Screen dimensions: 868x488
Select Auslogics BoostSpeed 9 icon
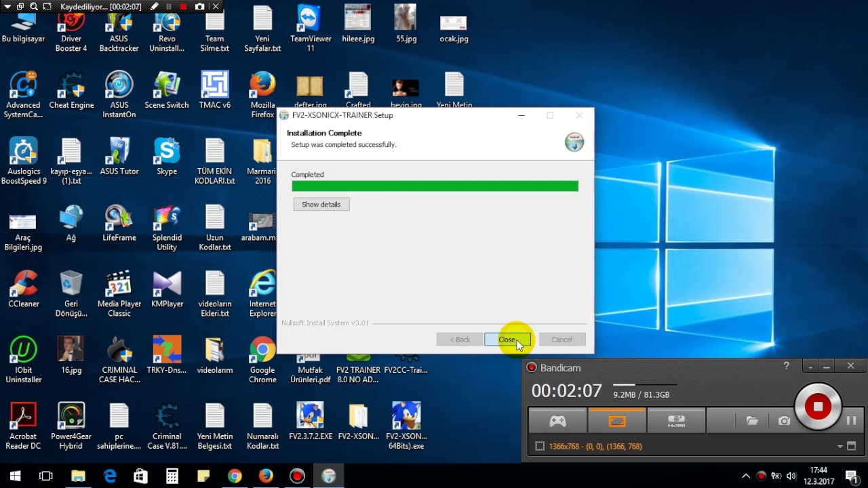click(24, 162)
